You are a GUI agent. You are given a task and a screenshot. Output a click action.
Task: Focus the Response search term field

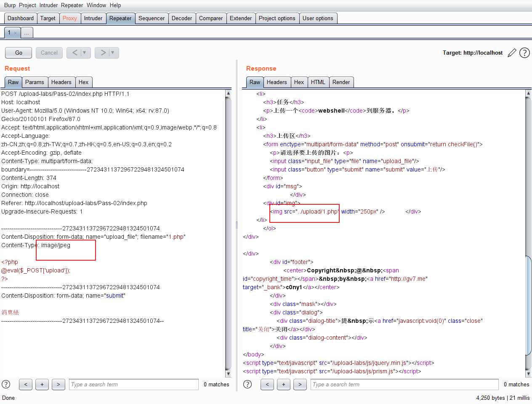[405, 384]
